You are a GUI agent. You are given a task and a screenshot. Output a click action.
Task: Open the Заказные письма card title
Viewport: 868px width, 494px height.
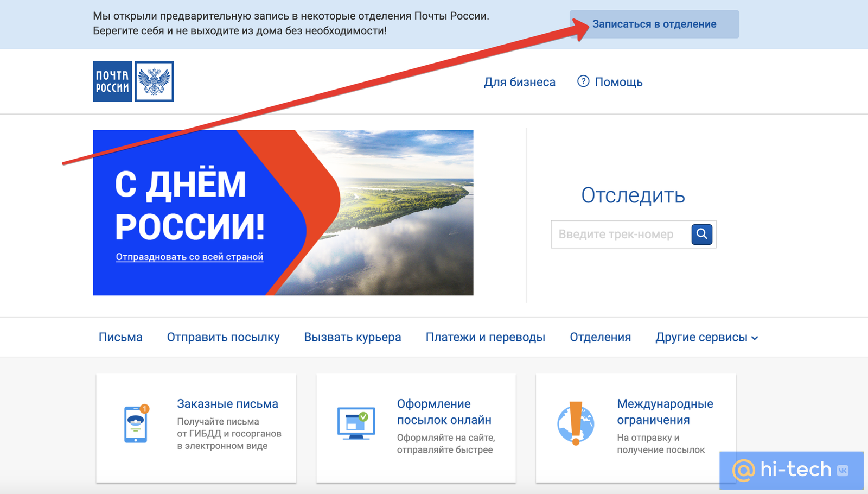tap(227, 404)
